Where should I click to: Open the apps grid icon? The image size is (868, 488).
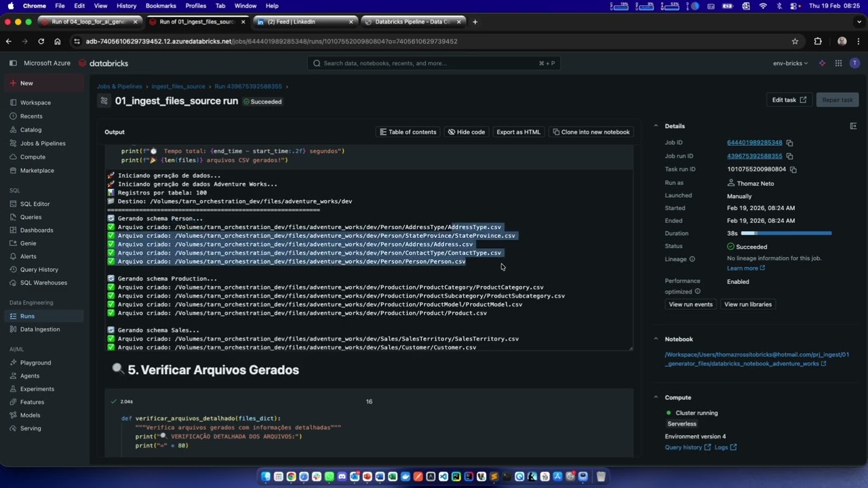(838, 63)
